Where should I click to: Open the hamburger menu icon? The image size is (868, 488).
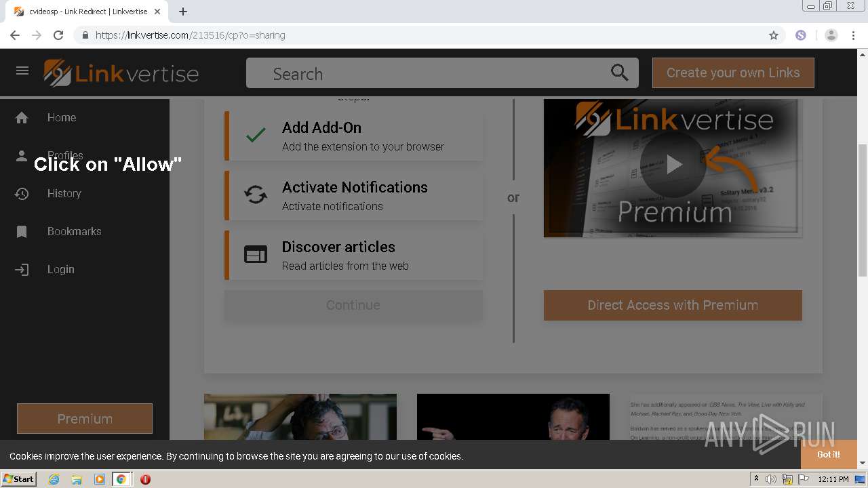click(x=22, y=70)
